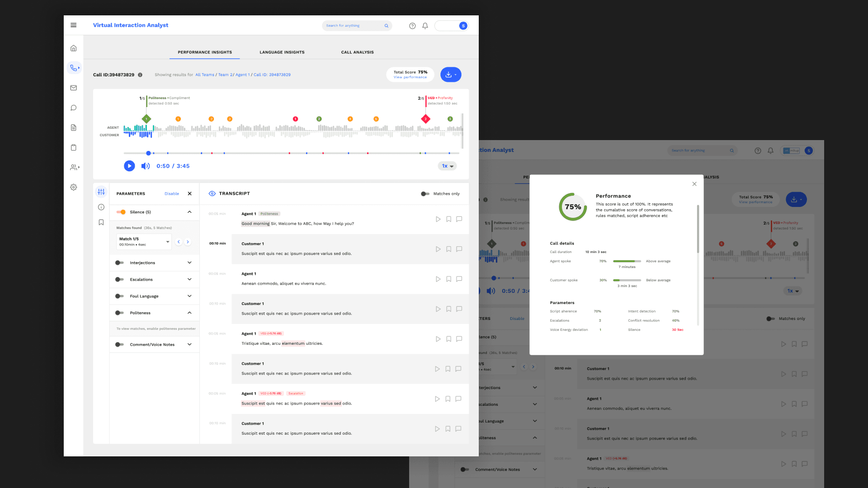Click the Call ID info icon
Screen dimensions: 868x488
(x=140, y=75)
